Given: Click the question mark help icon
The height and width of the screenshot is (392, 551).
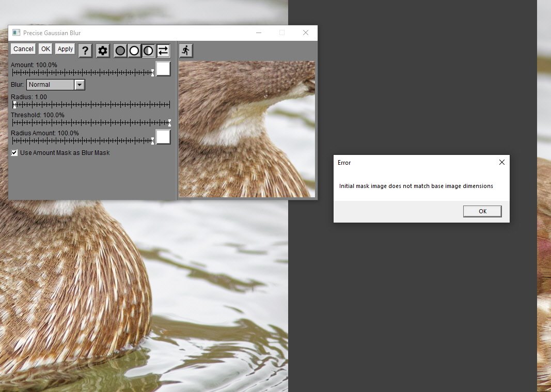Looking at the screenshot, I should 85,51.
